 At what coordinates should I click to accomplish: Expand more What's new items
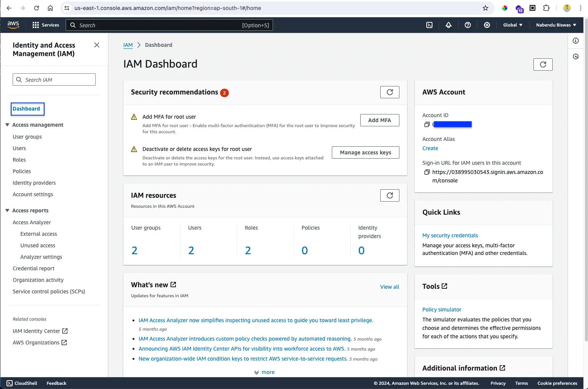pos(264,372)
